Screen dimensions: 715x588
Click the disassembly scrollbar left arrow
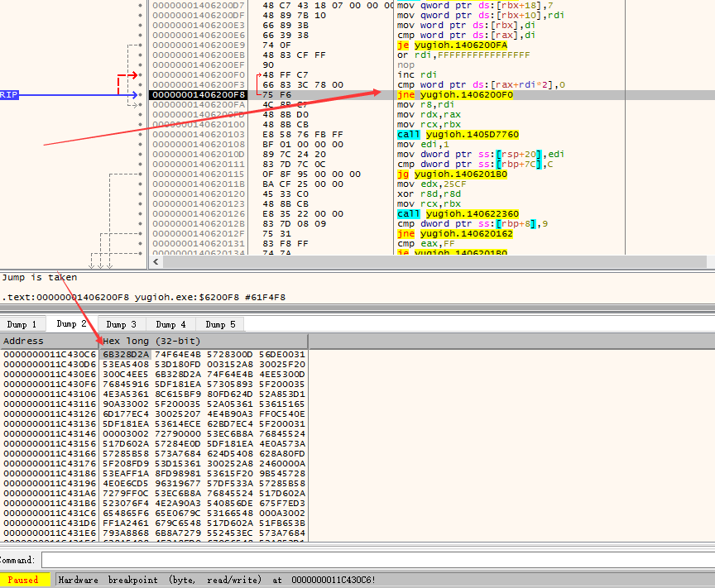(156, 261)
